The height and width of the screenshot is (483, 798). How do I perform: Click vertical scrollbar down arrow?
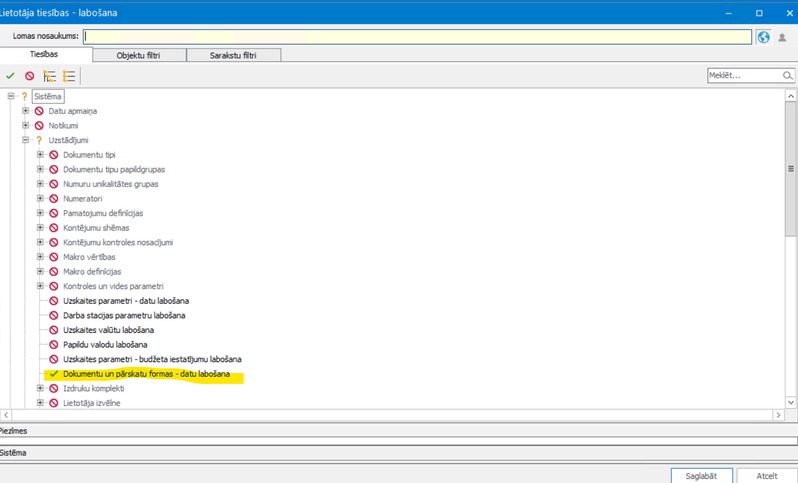(791, 403)
